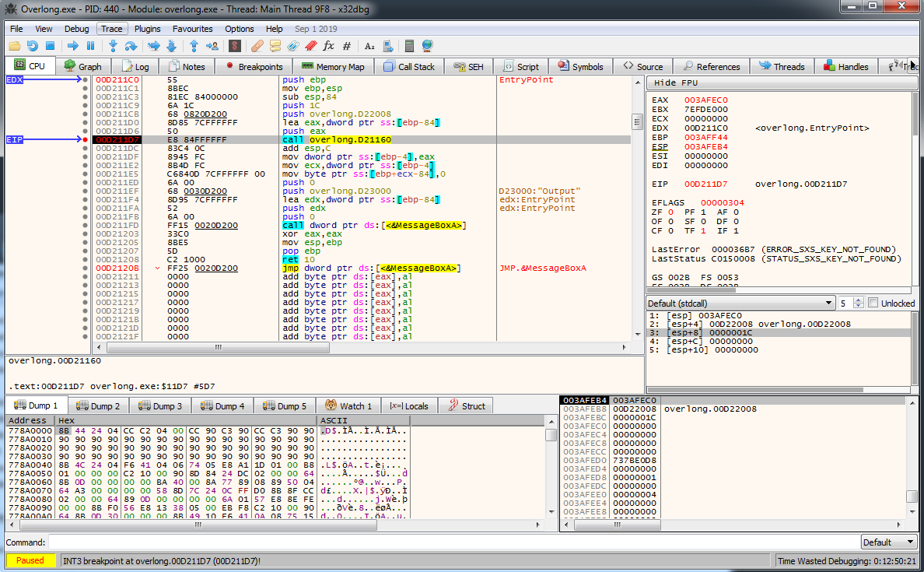Step into the current instruction
Image resolution: width=924 pixels, height=572 pixels.
113,46
